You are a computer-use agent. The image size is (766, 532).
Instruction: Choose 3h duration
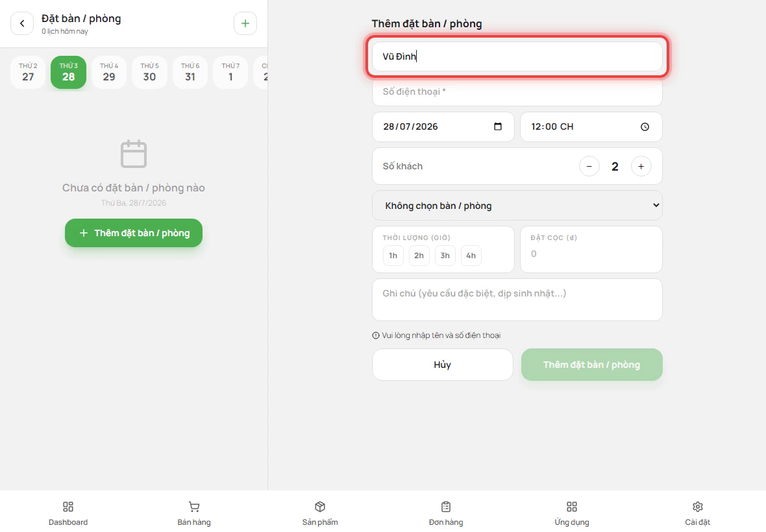445,256
